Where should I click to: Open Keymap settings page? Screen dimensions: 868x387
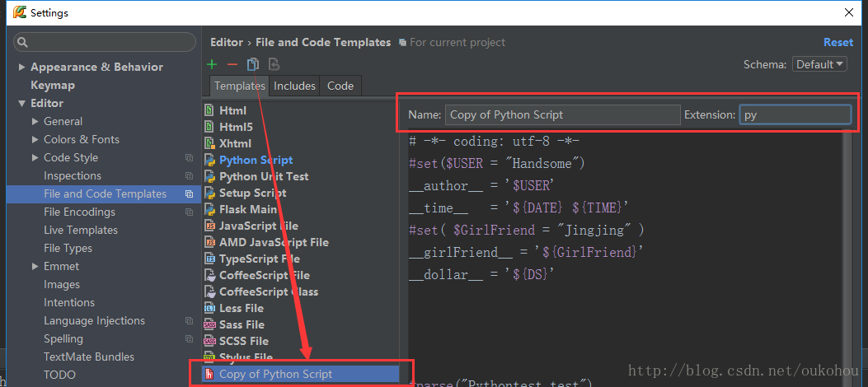pyautogui.click(x=53, y=85)
